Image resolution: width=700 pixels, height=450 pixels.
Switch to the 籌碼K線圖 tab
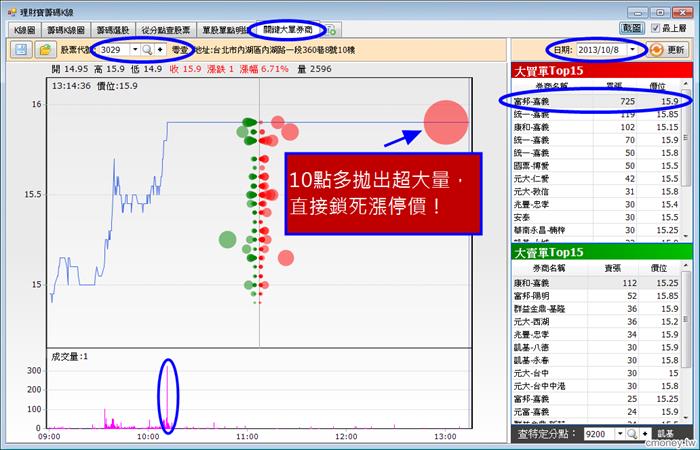coord(66,30)
